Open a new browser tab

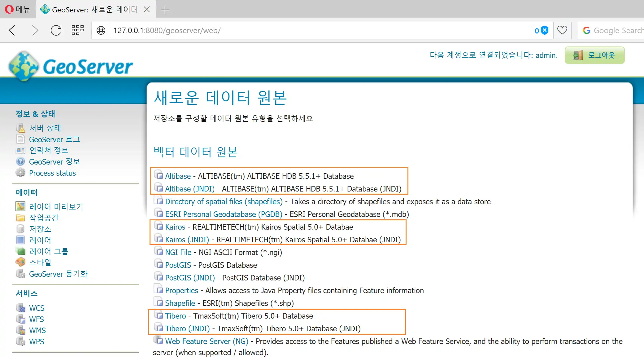(165, 10)
